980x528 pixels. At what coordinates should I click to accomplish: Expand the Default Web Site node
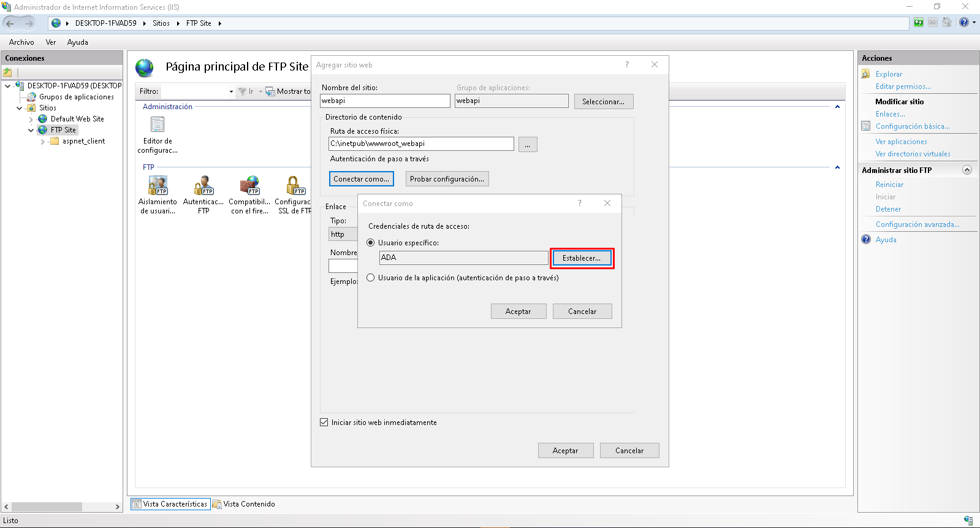[31, 119]
